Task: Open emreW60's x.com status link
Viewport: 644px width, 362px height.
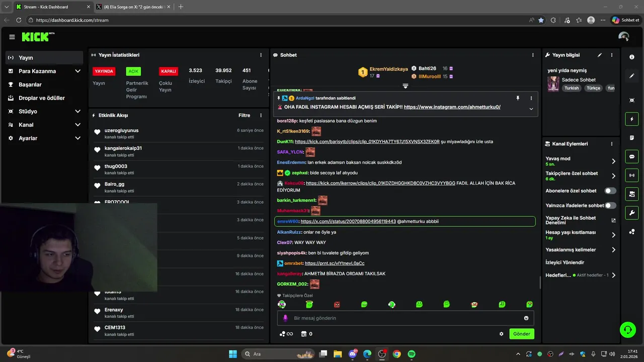Action: [348, 221]
